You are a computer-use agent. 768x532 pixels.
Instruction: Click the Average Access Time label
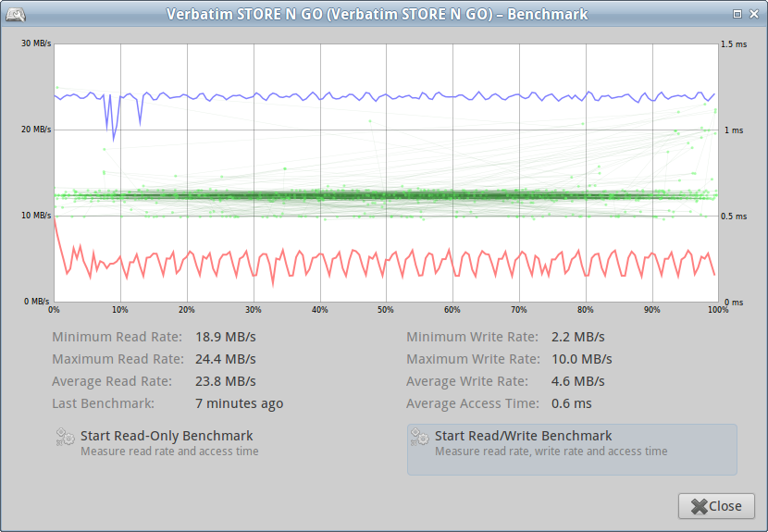tap(473, 403)
